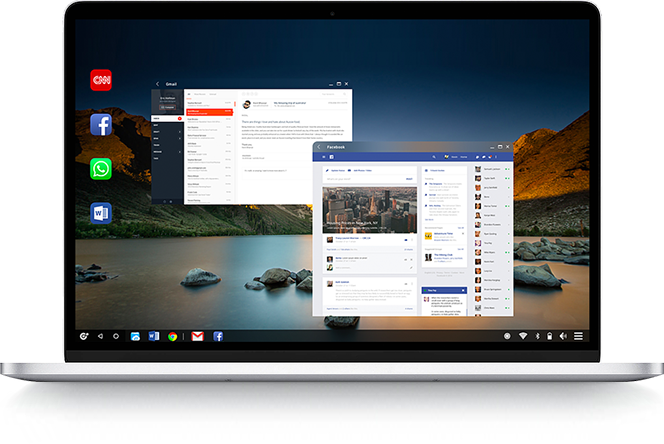Open the highlighted red email in Gmail list

pyautogui.click(x=208, y=111)
